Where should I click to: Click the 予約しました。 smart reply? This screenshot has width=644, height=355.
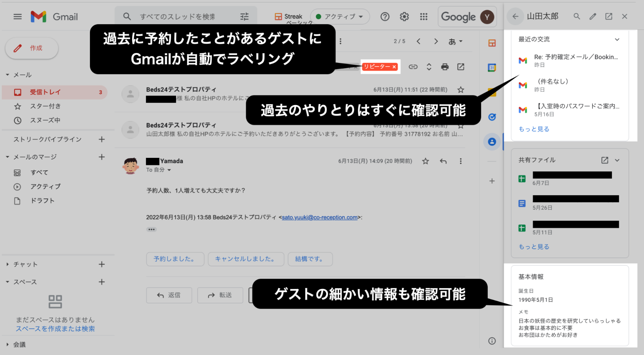pos(175,259)
